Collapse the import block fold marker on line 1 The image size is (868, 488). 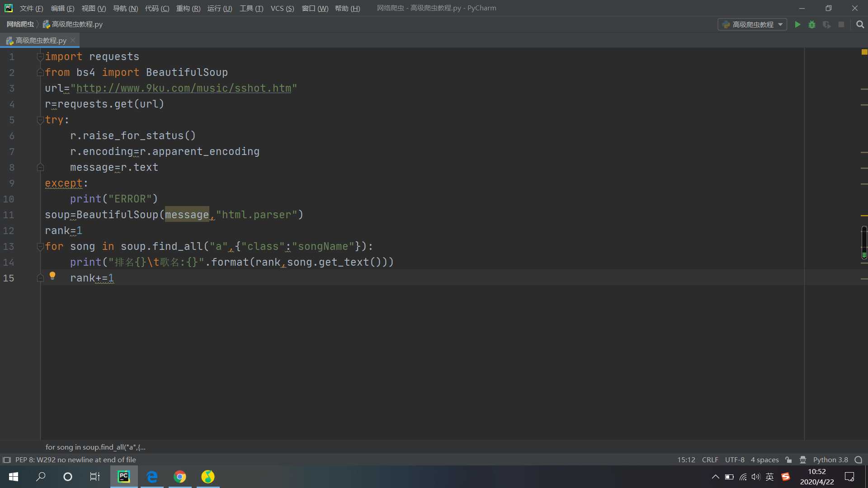[40, 56]
